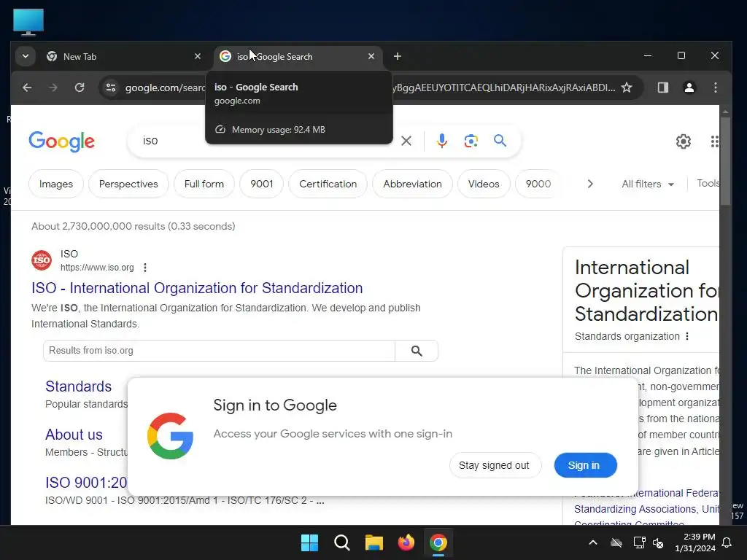The width and height of the screenshot is (747, 560).
Task: Open network status tray icon
Action: coord(639,542)
